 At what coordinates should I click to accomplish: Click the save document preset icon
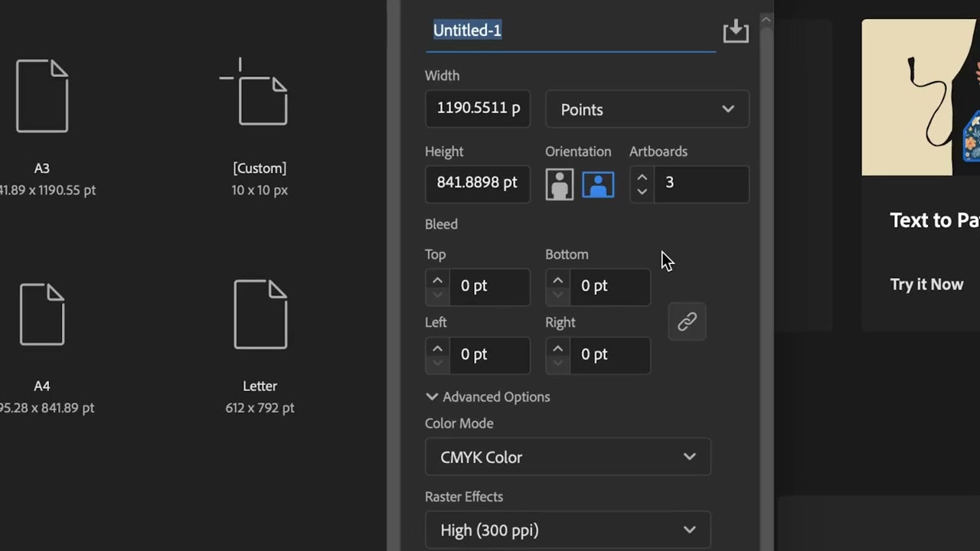pos(736,31)
